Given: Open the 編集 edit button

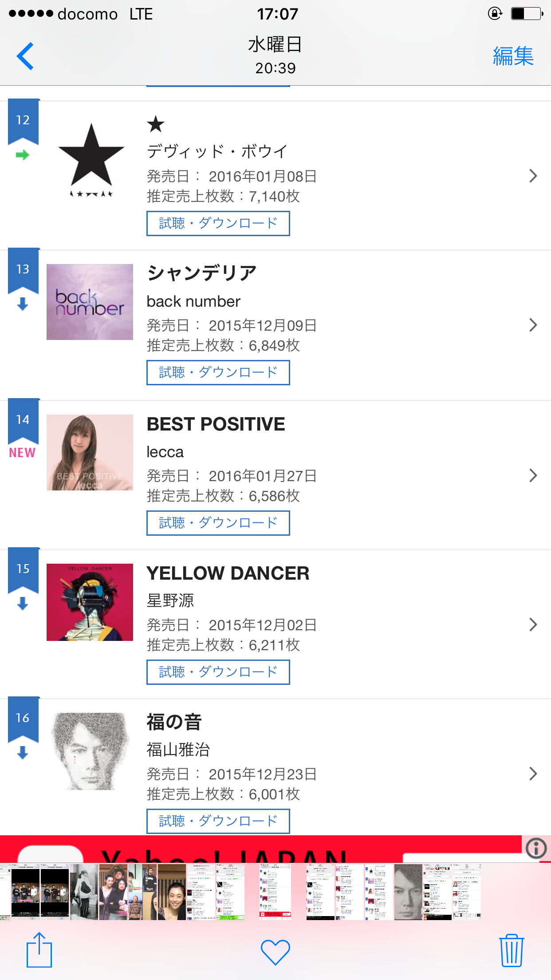Looking at the screenshot, I should point(513,56).
